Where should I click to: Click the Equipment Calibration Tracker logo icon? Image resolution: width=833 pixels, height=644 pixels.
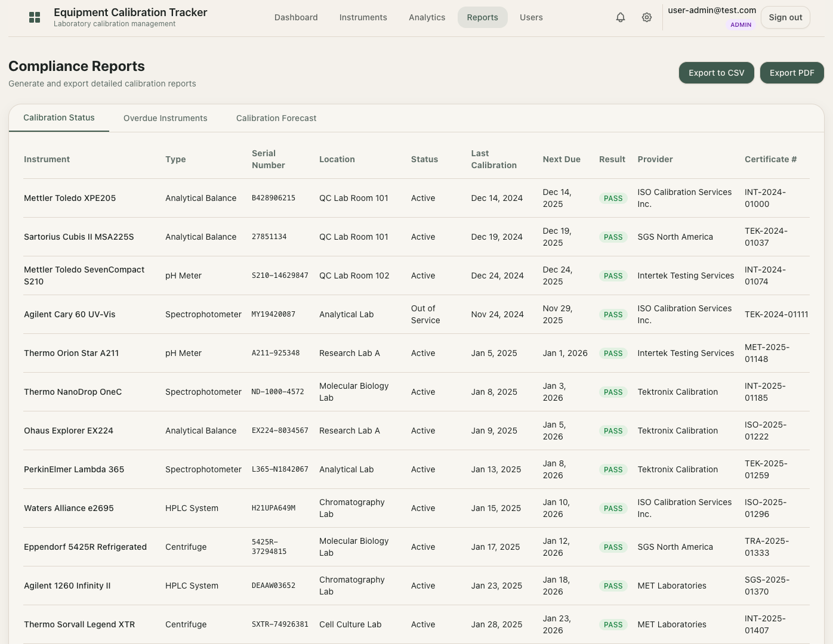[x=35, y=17]
